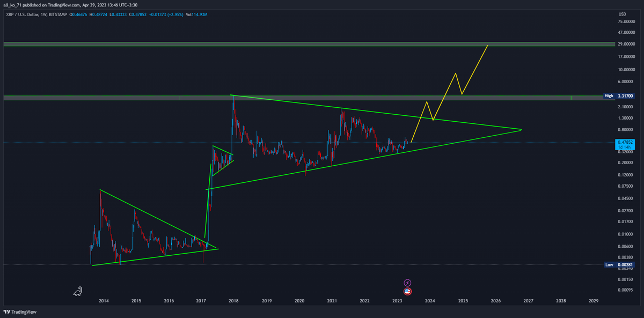Select the green horizontal zone at 3.31700 high
The width and height of the screenshot is (644, 318).
322,98
